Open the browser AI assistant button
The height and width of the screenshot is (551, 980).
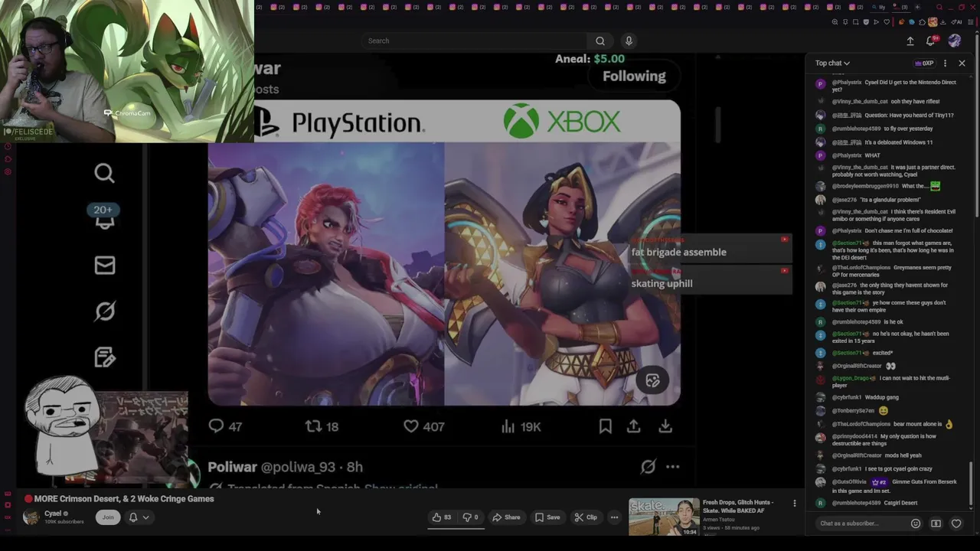[956, 22]
